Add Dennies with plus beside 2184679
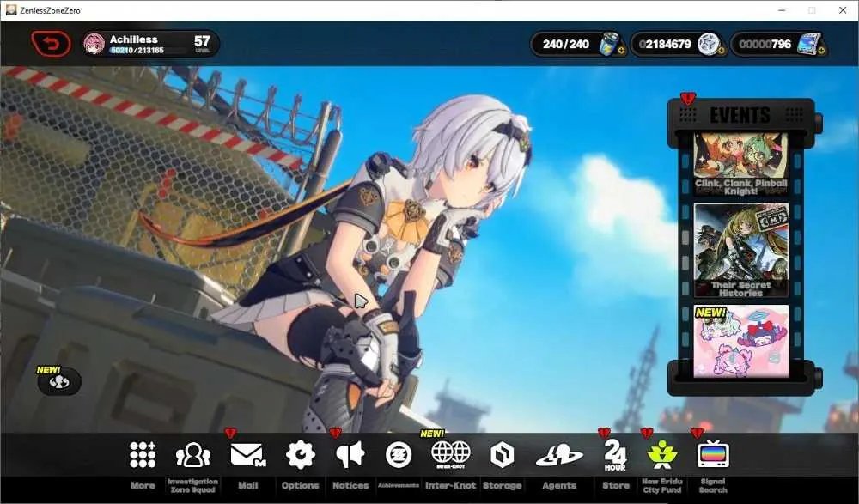This screenshot has height=504, width=859. point(721,51)
